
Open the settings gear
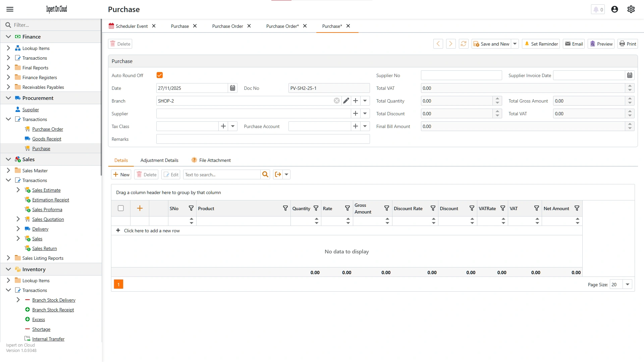pos(631,9)
